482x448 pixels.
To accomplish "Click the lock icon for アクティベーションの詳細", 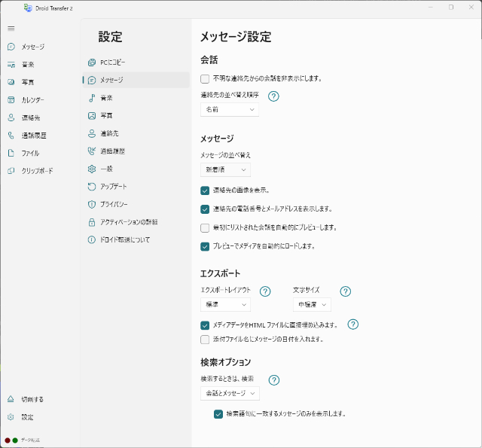I will coord(92,222).
